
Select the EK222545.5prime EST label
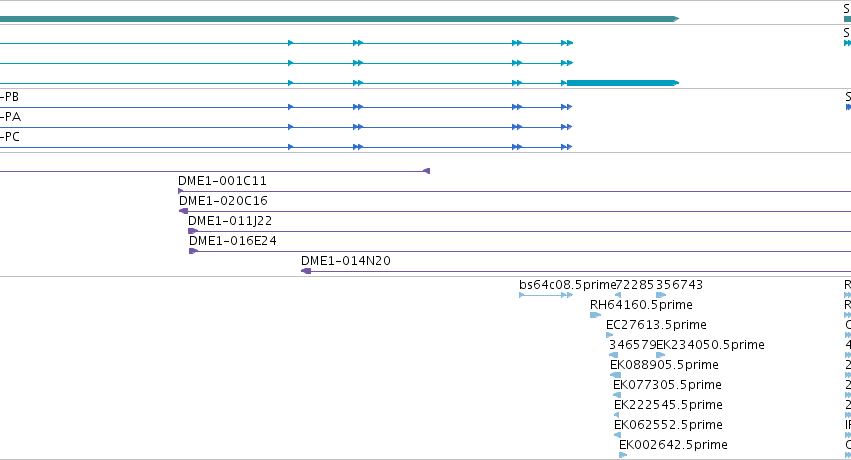tap(668, 405)
